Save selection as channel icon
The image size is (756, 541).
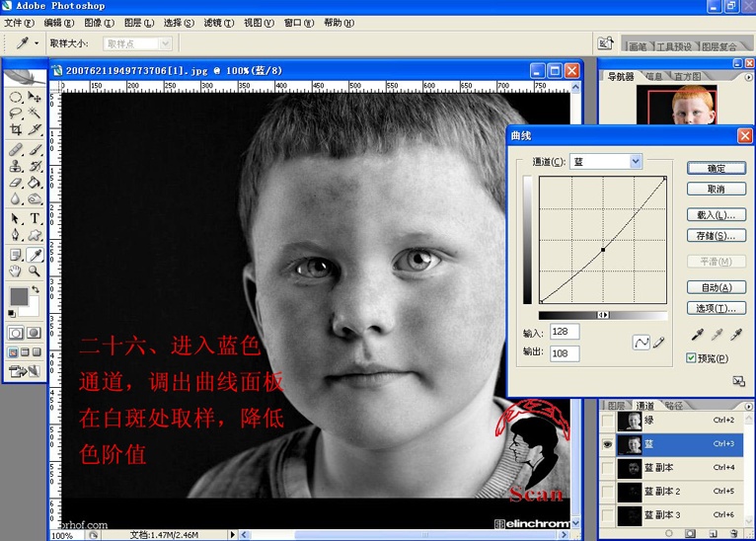pyautogui.click(x=691, y=534)
